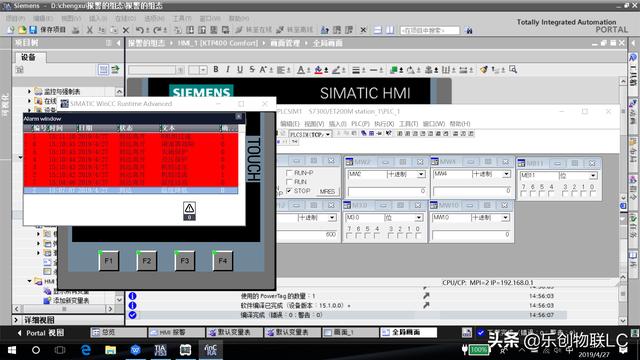640x360 pixels.
Task: Switch to 画面_1 editor tab
Action: click(x=350, y=332)
